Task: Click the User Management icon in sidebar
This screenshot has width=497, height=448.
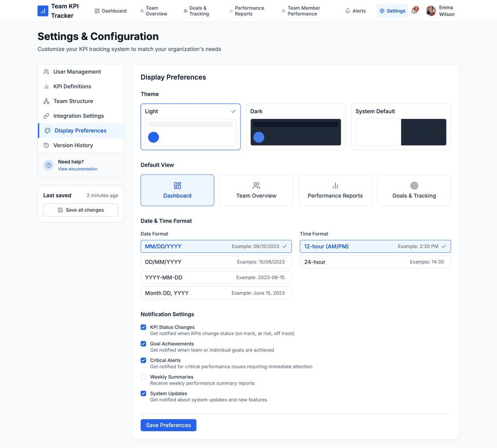Action: point(46,71)
